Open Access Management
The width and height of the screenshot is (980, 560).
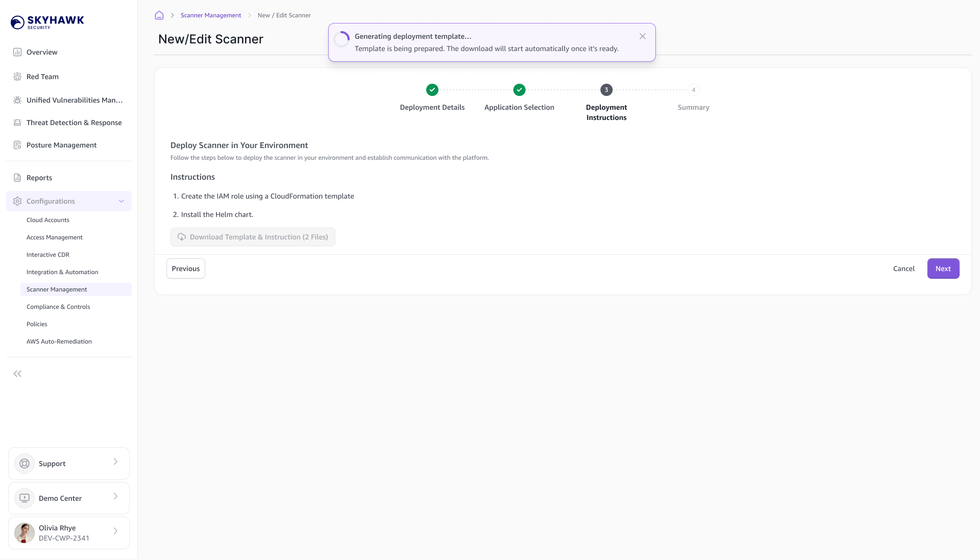55,237
